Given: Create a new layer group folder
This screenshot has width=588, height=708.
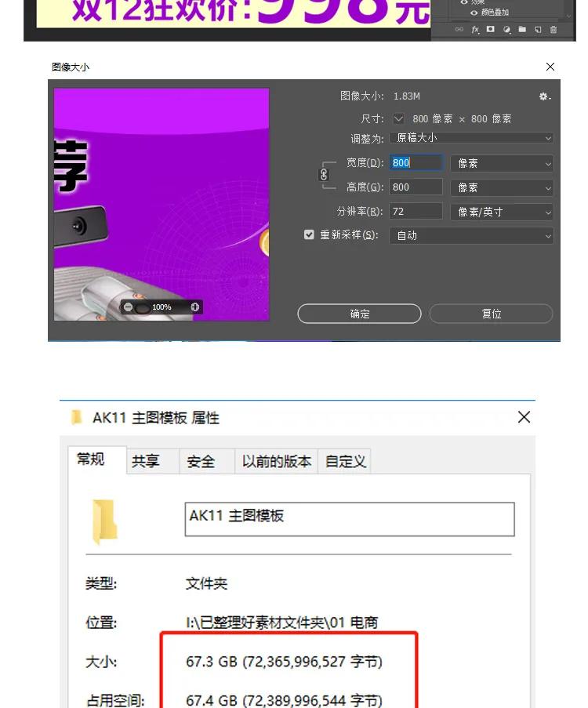Looking at the screenshot, I should (x=522, y=29).
